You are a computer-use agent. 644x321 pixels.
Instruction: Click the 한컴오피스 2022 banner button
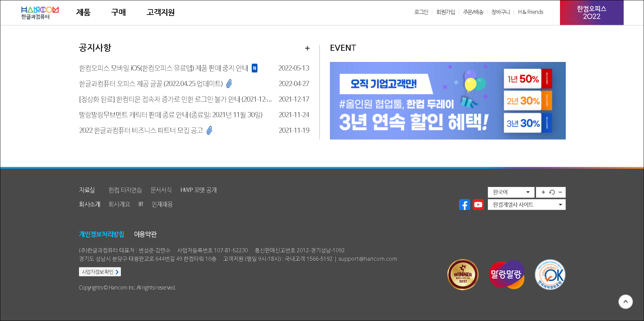591,13
